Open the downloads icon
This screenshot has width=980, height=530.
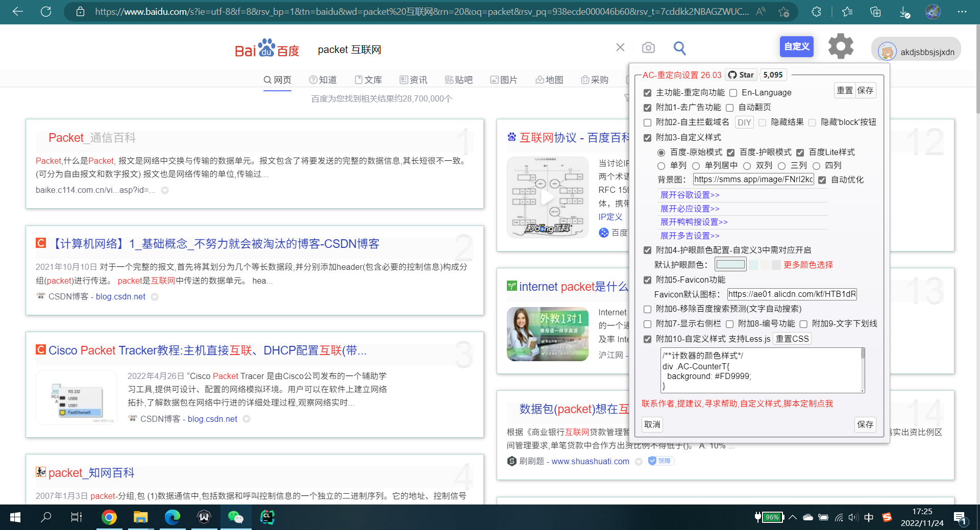[904, 12]
